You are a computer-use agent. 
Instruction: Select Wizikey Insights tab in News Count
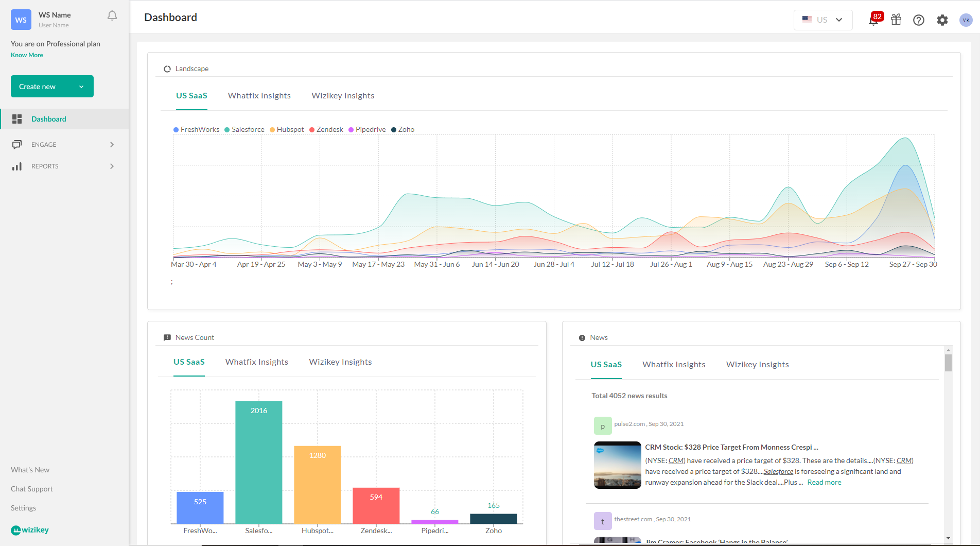tap(340, 362)
